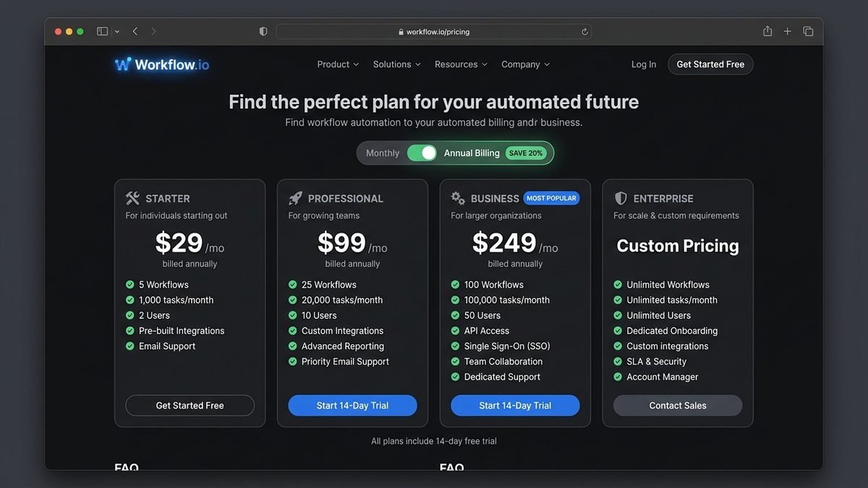The width and height of the screenshot is (868, 488).
Task: Click the $249 /mo Business price
Action: 515,244
